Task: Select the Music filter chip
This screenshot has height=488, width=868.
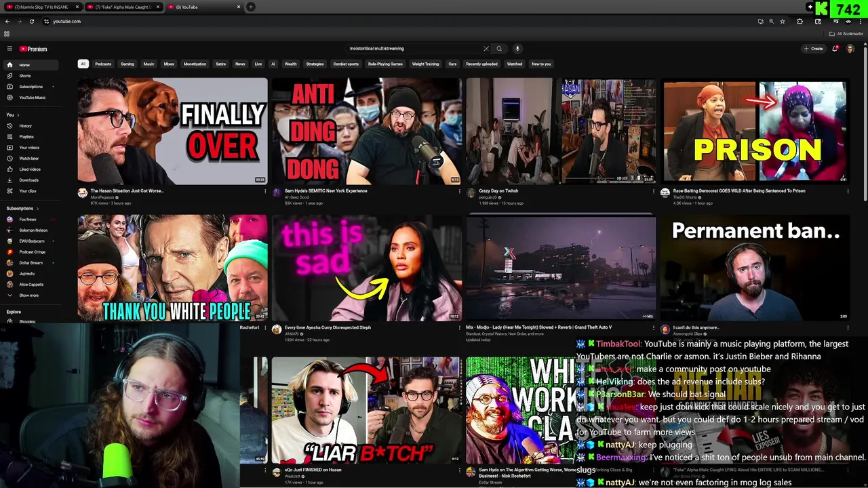Action: 149,64
